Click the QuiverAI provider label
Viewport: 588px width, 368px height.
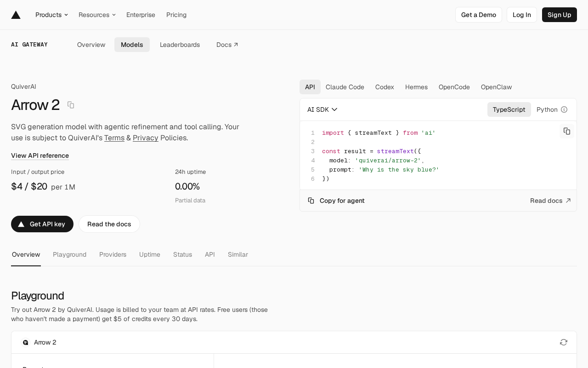[23, 86]
